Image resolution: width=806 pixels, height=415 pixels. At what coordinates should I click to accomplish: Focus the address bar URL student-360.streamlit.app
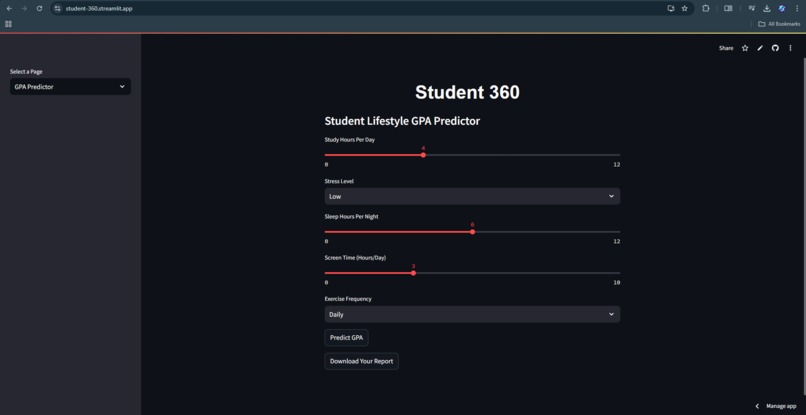tap(99, 8)
